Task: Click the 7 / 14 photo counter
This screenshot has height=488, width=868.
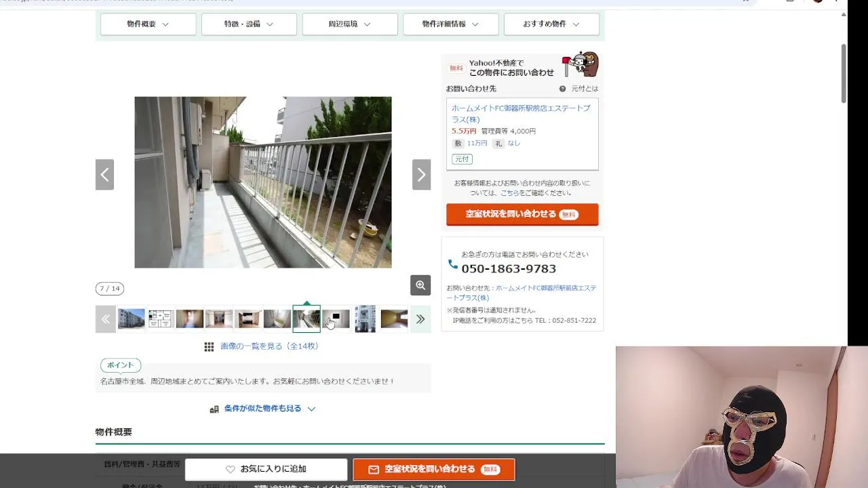Action: [110, 289]
